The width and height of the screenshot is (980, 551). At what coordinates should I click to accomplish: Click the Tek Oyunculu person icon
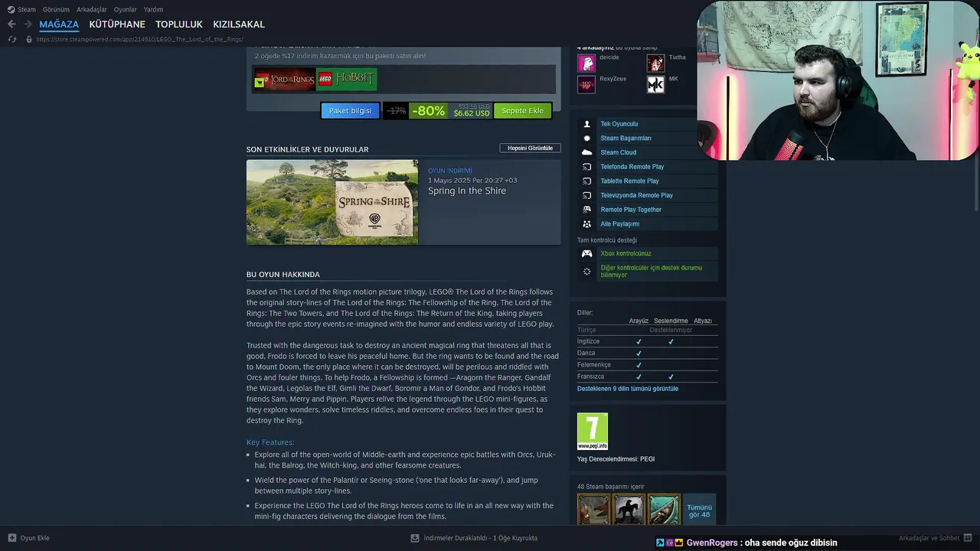click(x=587, y=124)
